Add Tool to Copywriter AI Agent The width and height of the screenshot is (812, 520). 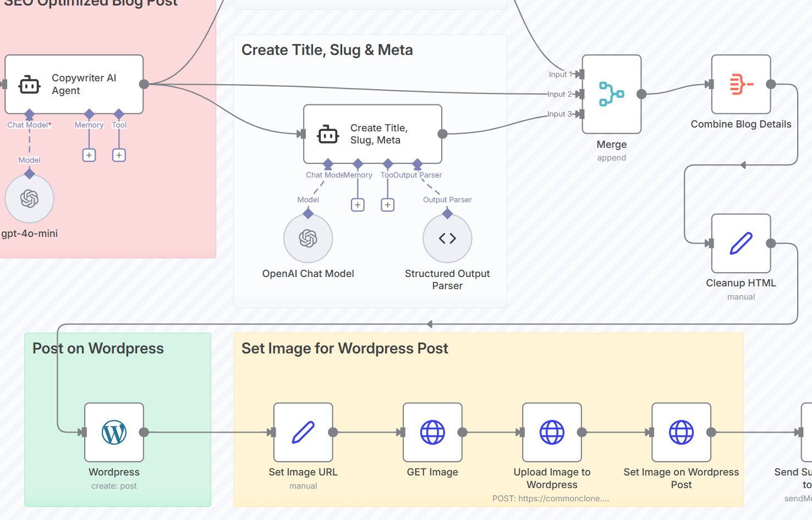pyautogui.click(x=119, y=155)
